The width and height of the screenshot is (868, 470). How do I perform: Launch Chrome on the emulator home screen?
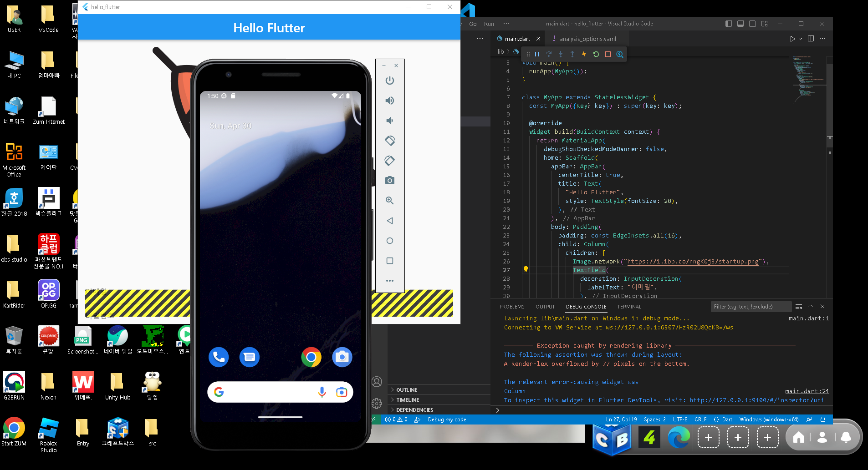311,357
